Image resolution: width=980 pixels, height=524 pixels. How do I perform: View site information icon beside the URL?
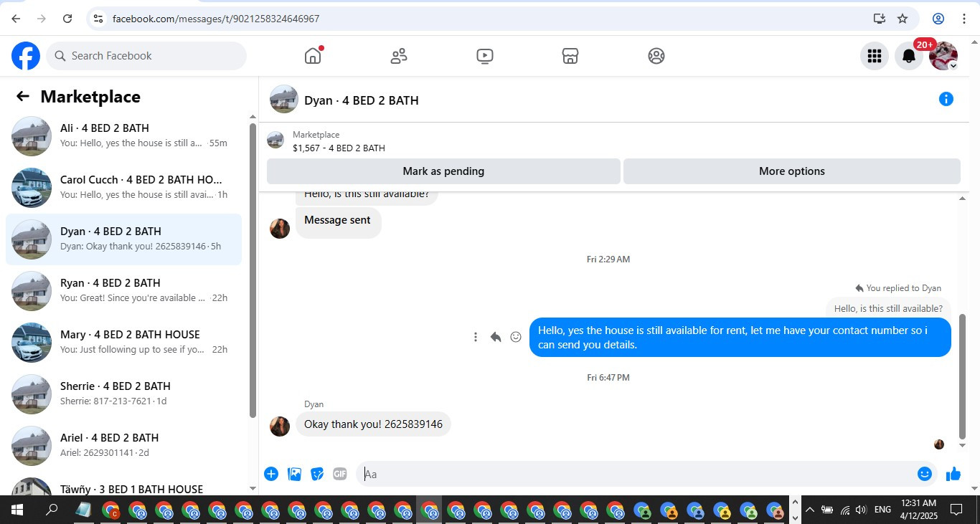coord(98,19)
